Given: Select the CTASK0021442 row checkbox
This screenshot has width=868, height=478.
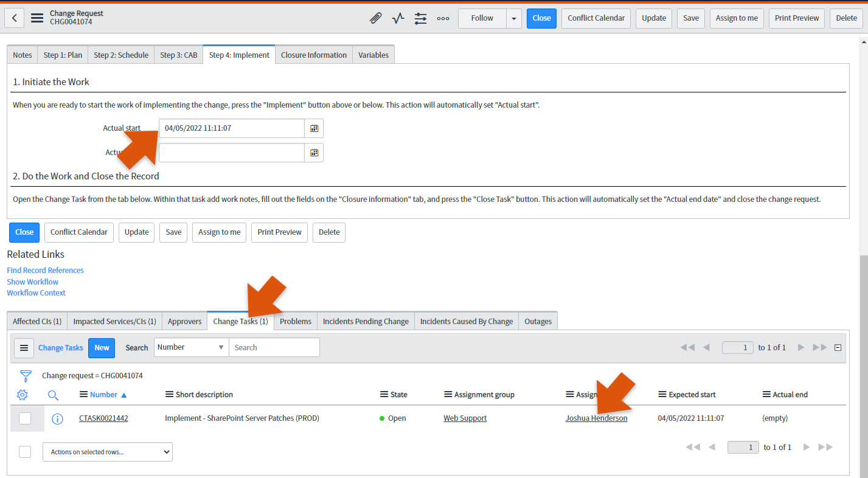Looking at the screenshot, I should point(25,418).
